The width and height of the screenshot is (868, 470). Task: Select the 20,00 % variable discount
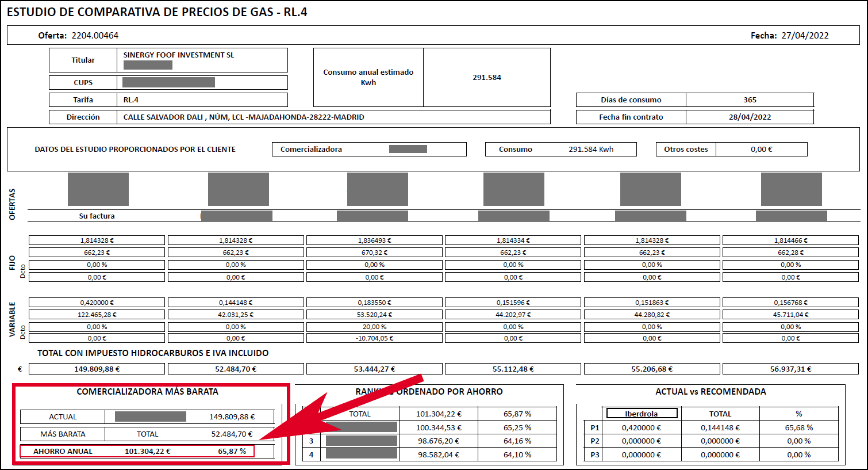374,327
